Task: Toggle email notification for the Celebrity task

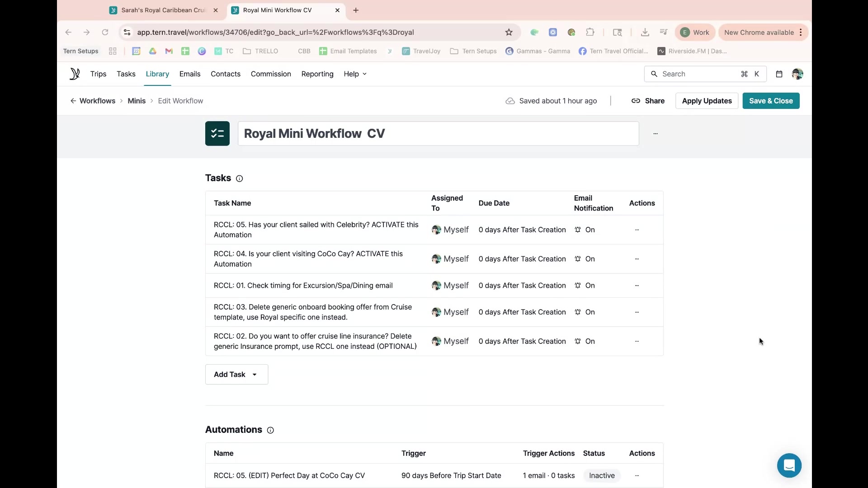Action: point(585,230)
